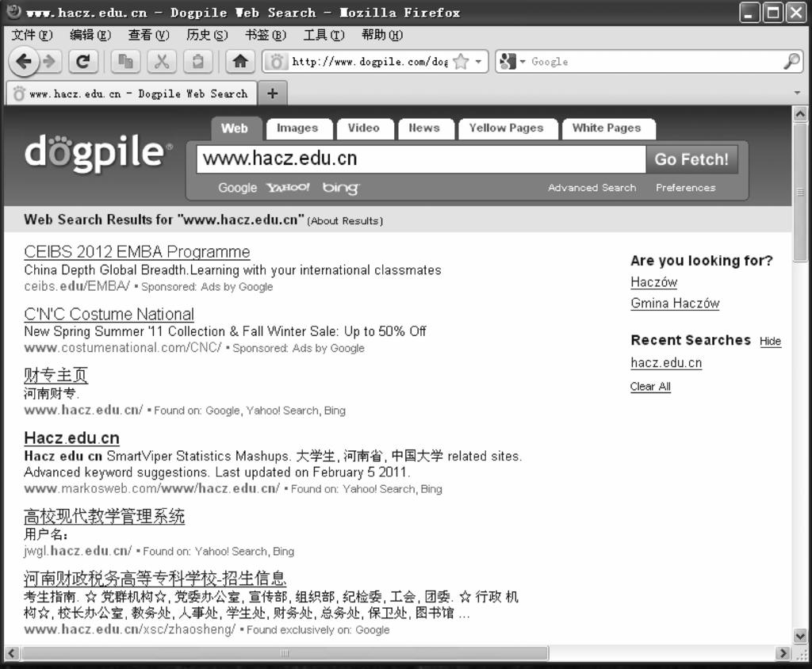Open recent search hacz.edu.cn

pos(666,363)
